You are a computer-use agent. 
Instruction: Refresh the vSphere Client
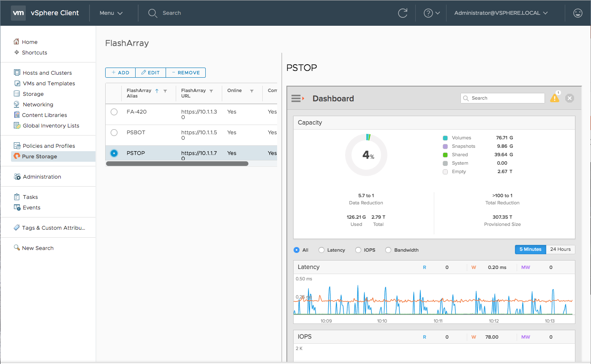pyautogui.click(x=402, y=13)
